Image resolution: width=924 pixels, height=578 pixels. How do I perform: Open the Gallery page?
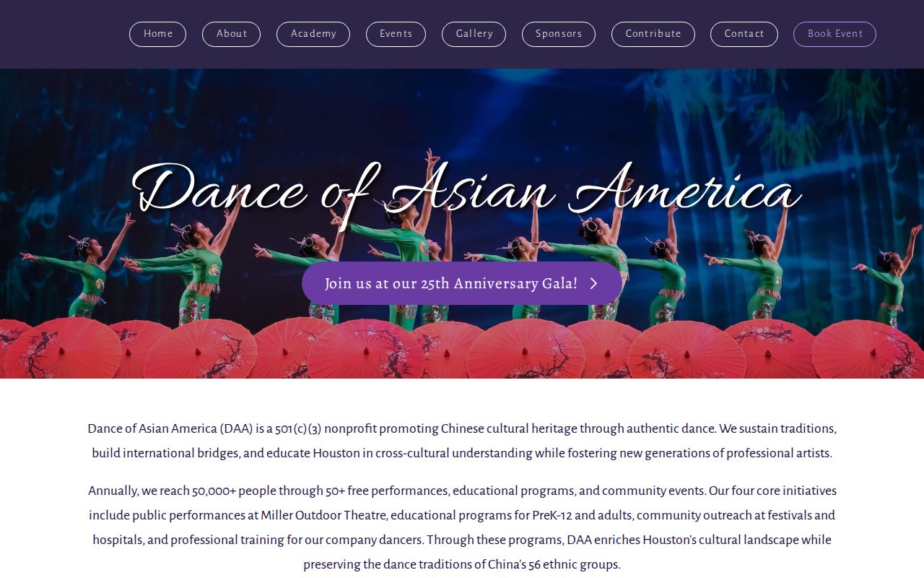pyautogui.click(x=474, y=34)
